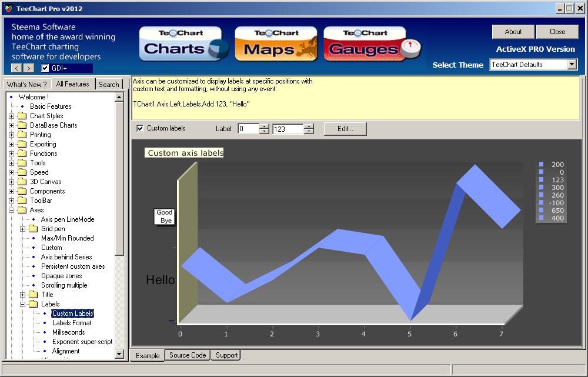Switch to the Source Code tab

click(x=188, y=355)
